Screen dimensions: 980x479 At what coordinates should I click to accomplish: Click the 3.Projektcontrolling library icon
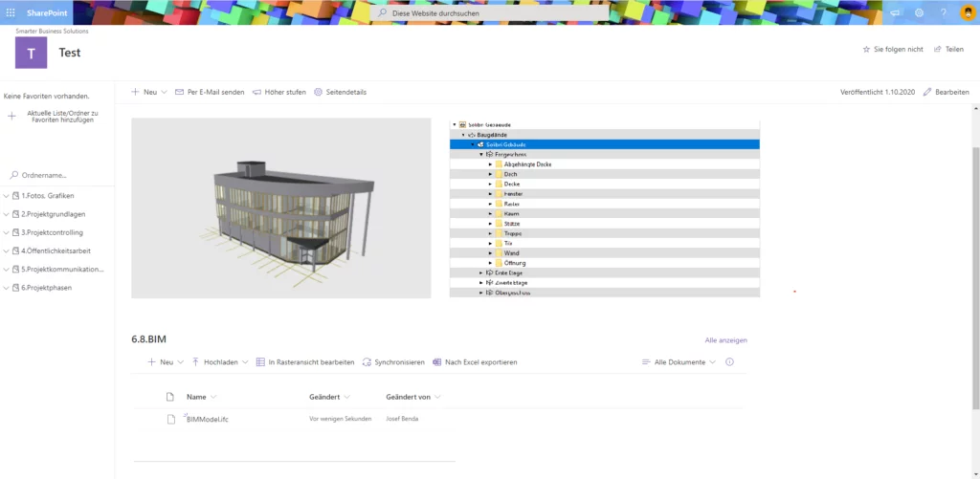tap(16, 232)
